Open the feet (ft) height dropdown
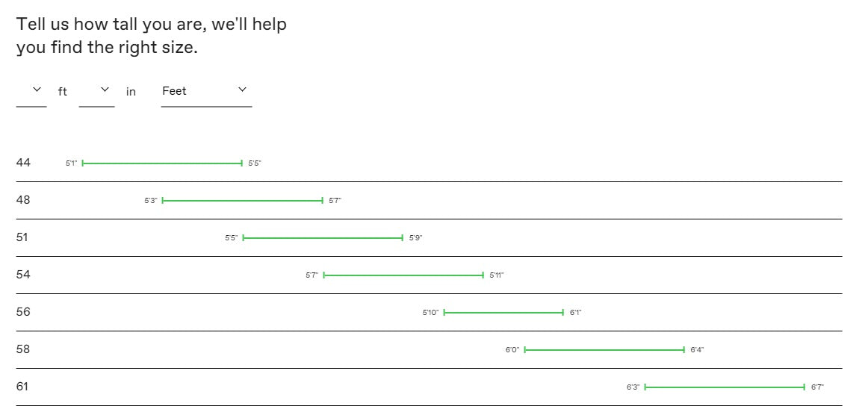The image size is (868, 415). click(x=31, y=91)
